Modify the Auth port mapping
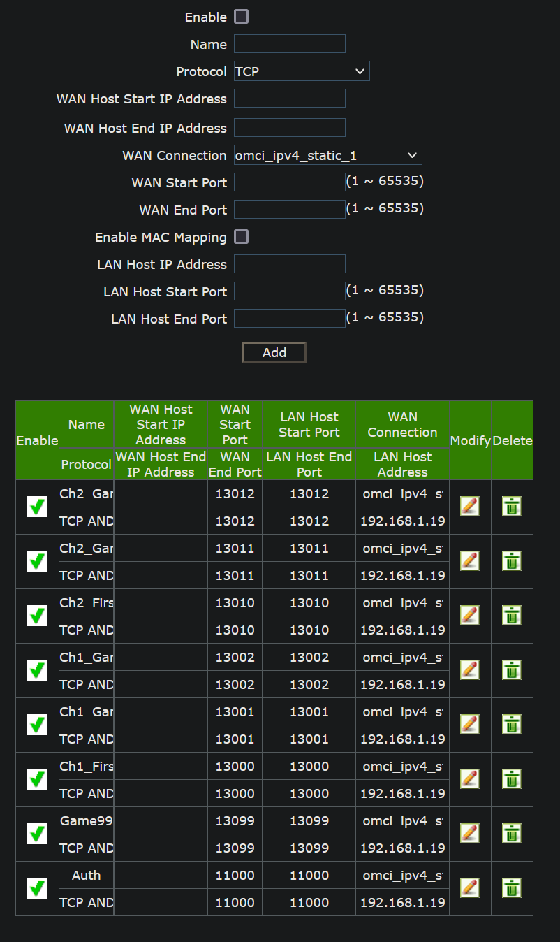 coord(470,887)
